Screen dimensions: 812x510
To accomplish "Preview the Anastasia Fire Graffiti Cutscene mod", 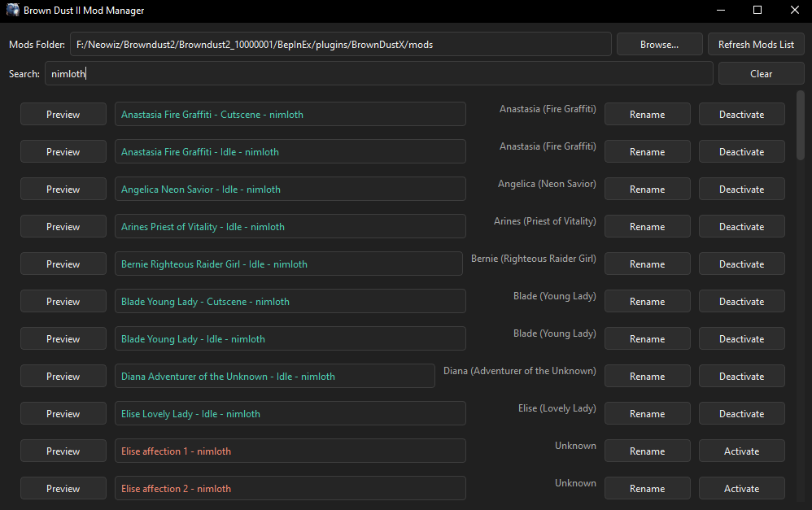I will pyautogui.click(x=63, y=114).
